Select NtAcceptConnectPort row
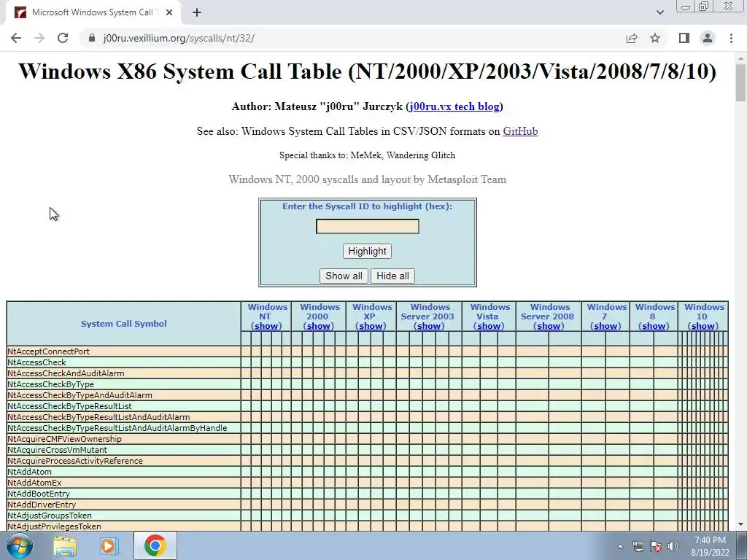The height and width of the screenshot is (560, 747). click(368, 351)
